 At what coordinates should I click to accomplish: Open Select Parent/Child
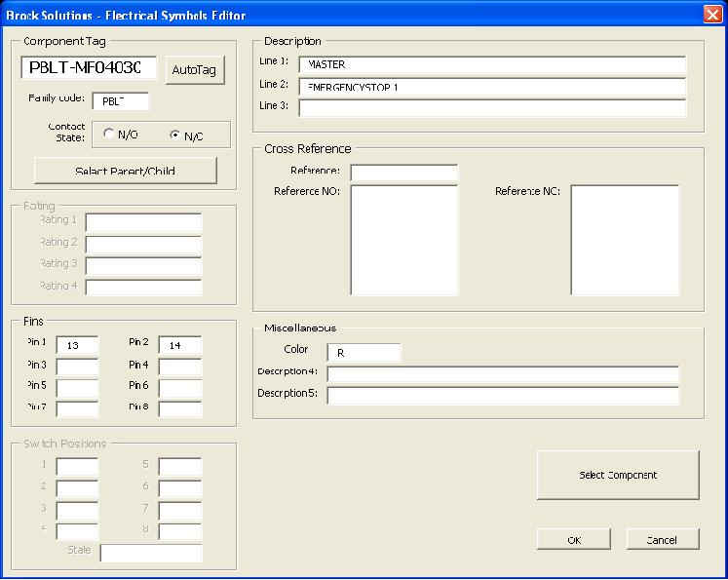(126, 171)
